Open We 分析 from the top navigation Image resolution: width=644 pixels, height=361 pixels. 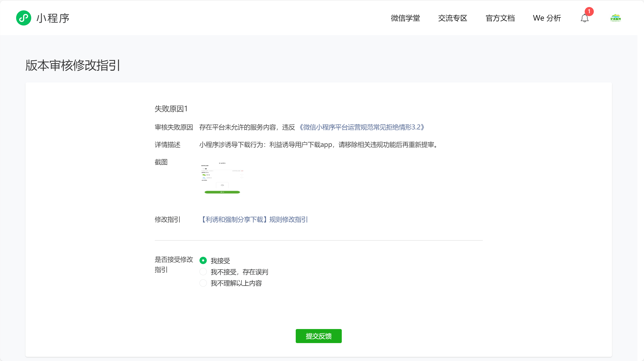(x=547, y=18)
